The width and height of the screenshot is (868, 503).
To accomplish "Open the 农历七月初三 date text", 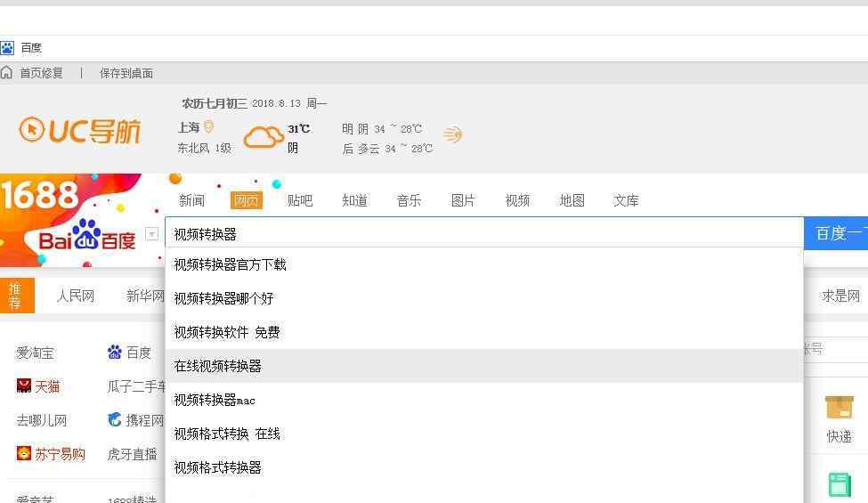I will coord(215,103).
